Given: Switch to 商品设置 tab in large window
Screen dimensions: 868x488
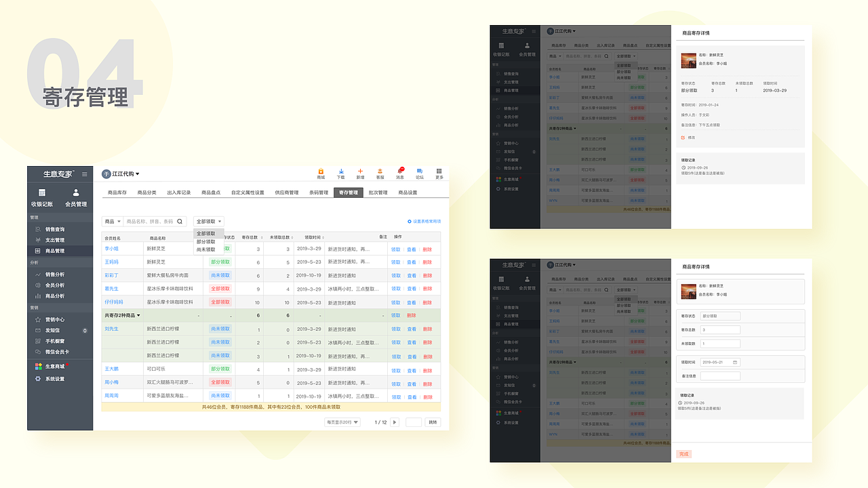Looking at the screenshot, I should [x=408, y=192].
